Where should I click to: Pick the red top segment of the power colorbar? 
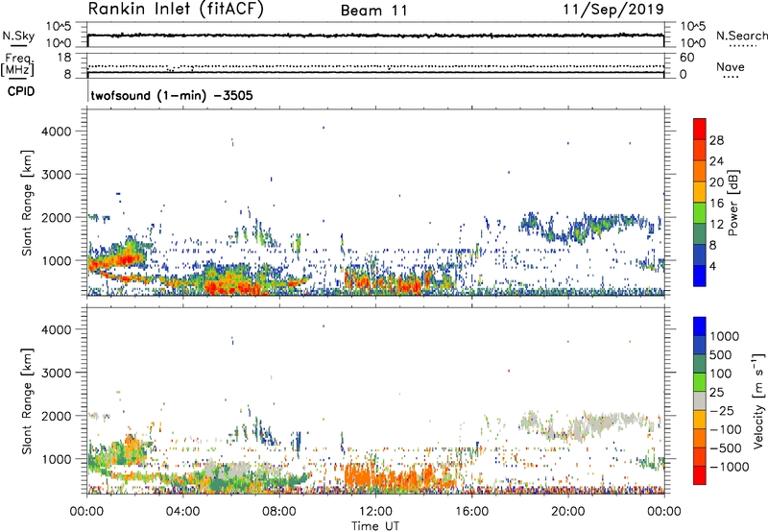point(700,129)
